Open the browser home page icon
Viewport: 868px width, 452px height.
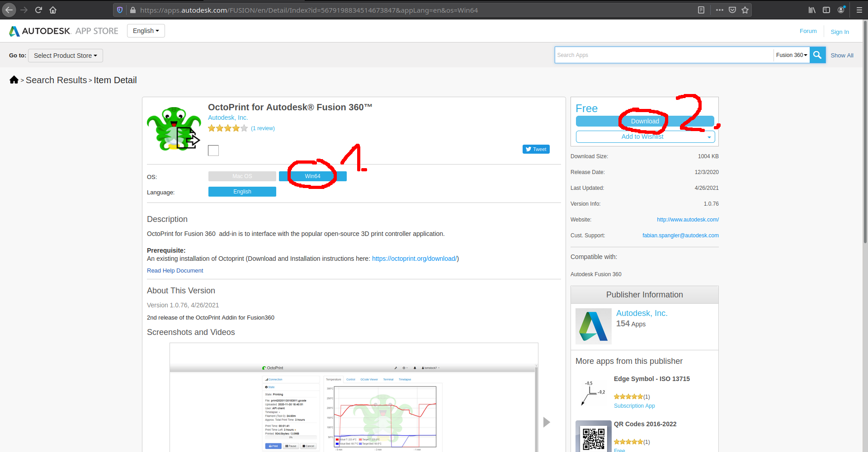pos(53,9)
